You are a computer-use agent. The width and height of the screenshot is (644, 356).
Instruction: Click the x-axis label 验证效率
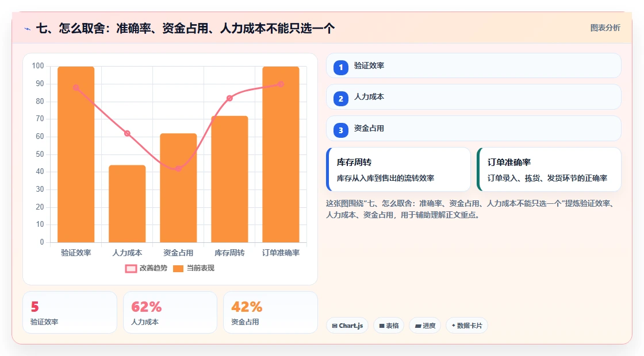(x=76, y=253)
